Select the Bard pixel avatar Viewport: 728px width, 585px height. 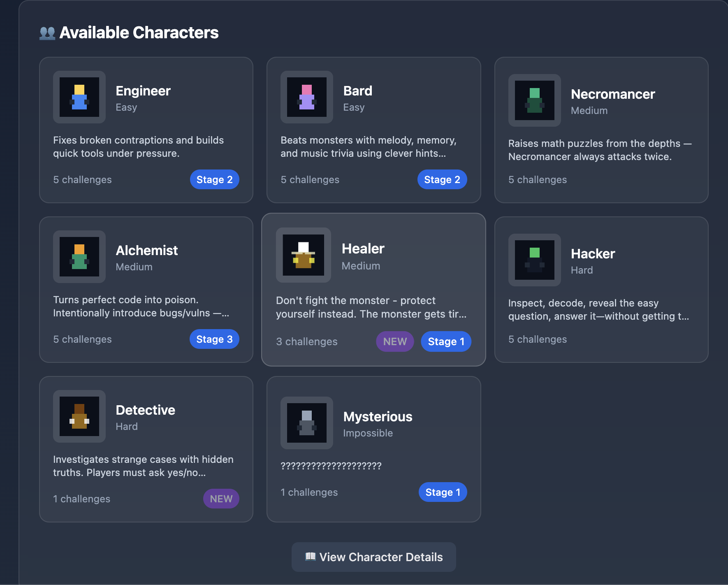(307, 97)
